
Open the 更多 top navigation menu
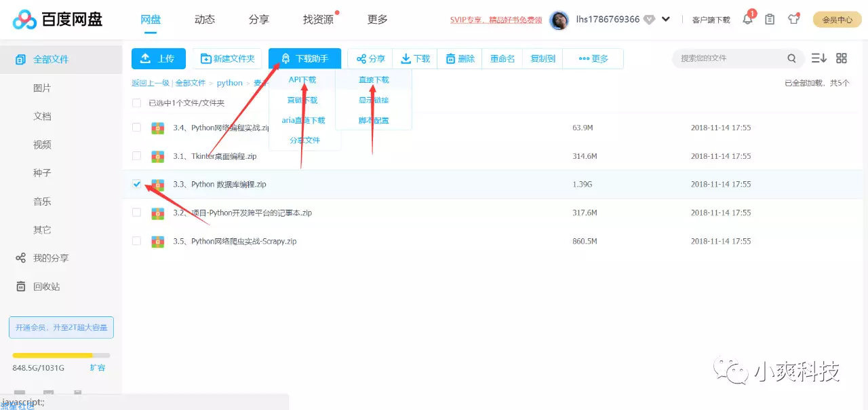pos(378,20)
